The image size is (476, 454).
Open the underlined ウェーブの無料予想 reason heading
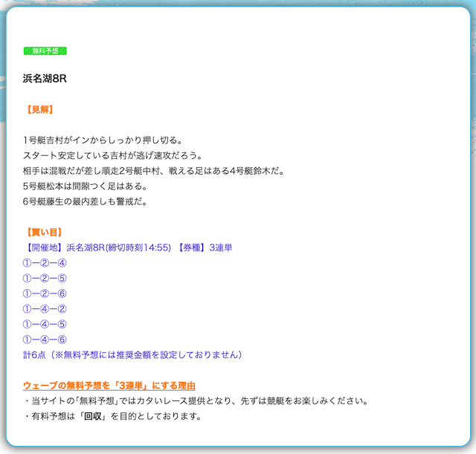coord(109,386)
